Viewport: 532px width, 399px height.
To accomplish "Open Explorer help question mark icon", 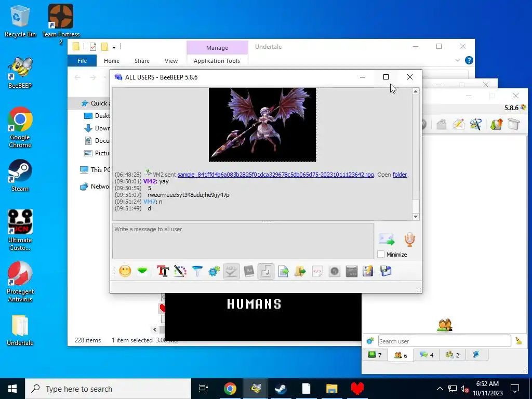I will 469,60.
